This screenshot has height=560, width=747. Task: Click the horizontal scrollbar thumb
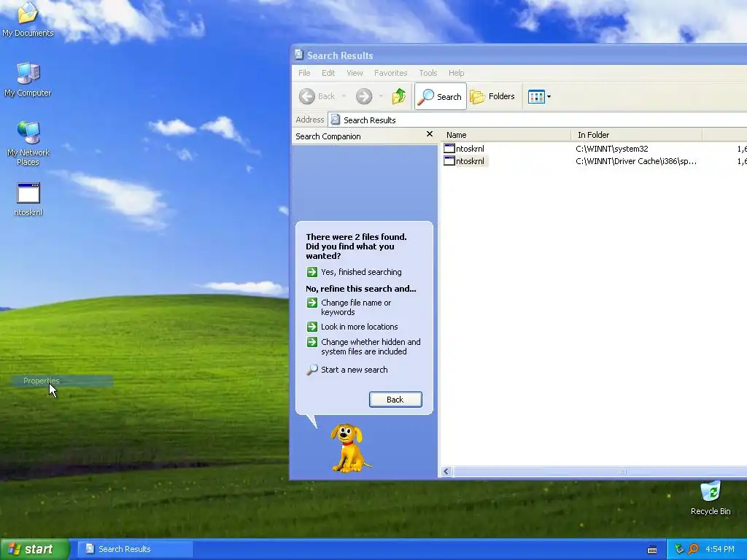[x=623, y=472]
